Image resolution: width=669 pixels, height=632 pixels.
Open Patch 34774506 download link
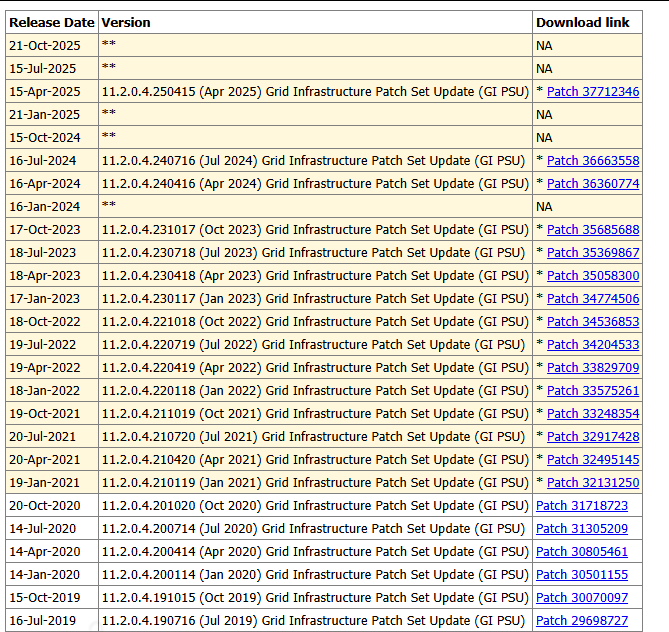click(593, 299)
